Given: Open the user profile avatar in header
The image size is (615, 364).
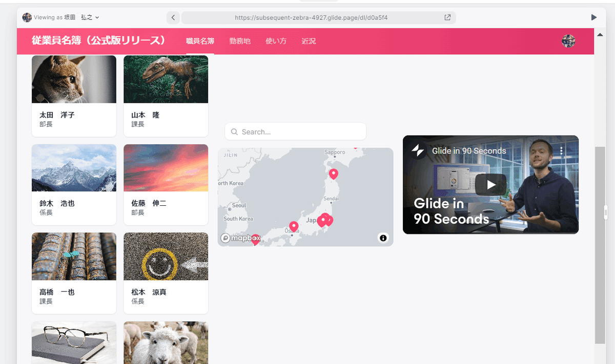Looking at the screenshot, I should pyautogui.click(x=568, y=41).
